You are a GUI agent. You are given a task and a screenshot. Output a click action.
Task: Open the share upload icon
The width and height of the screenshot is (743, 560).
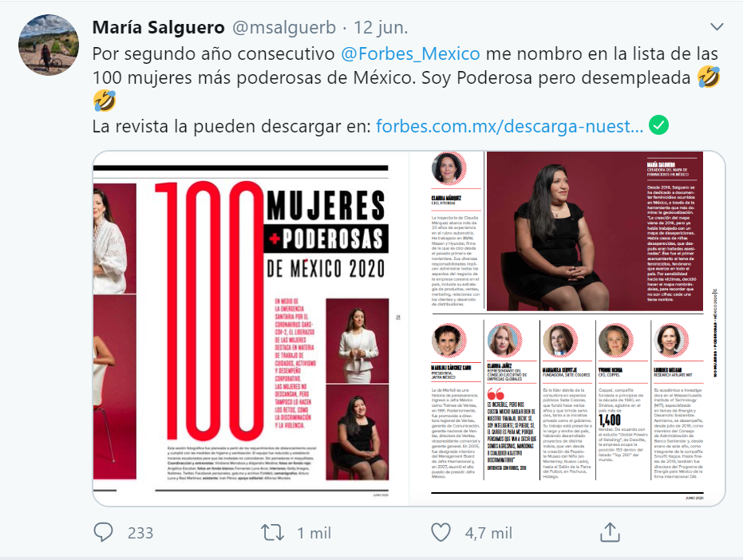tap(610, 532)
